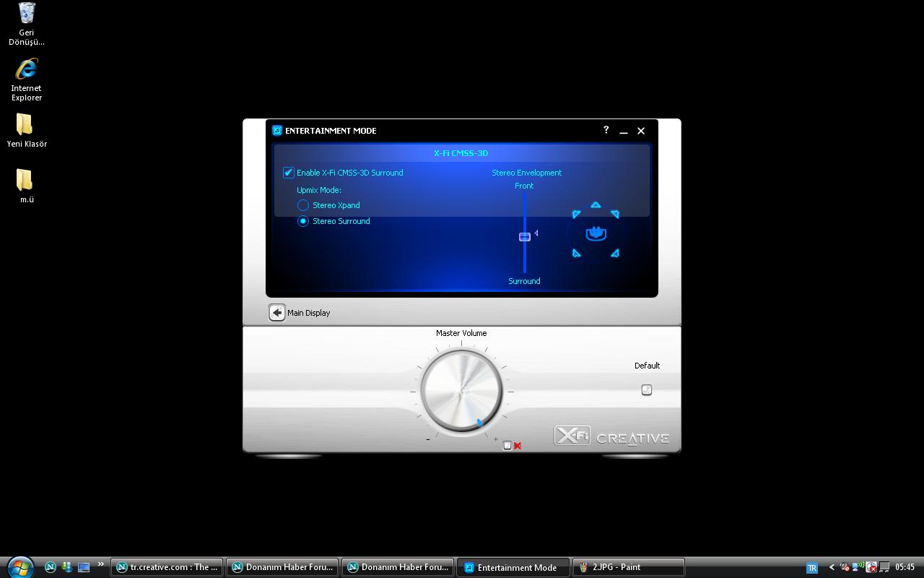This screenshot has width=924, height=578.
Task: Switch to Entertainment Mode taskbar button
Action: [513, 567]
